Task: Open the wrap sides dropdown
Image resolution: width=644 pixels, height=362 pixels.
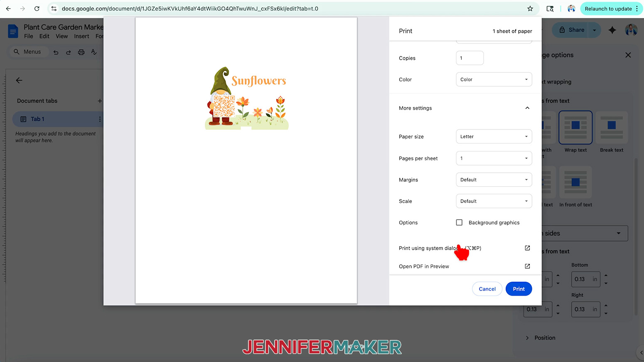Action: (585, 233)
